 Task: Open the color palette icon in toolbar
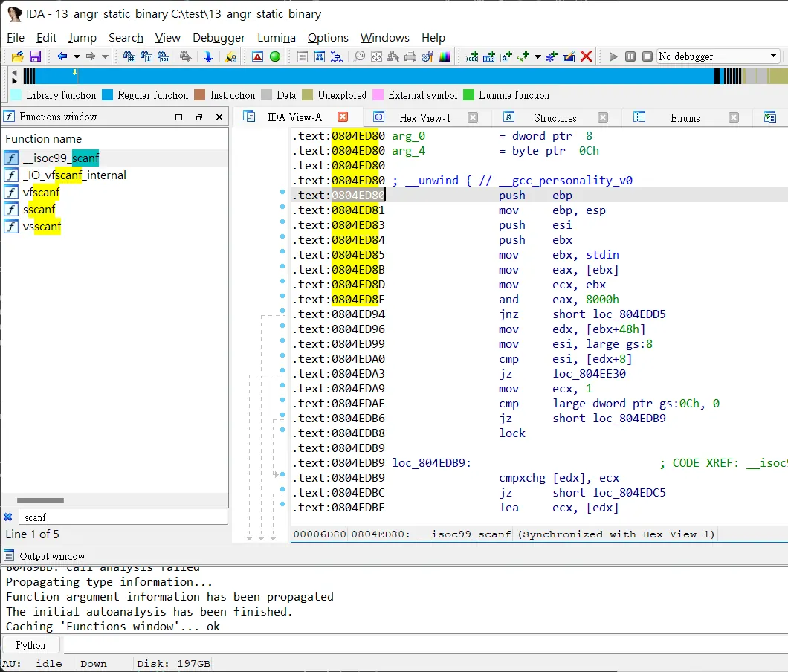coord(445,56)
